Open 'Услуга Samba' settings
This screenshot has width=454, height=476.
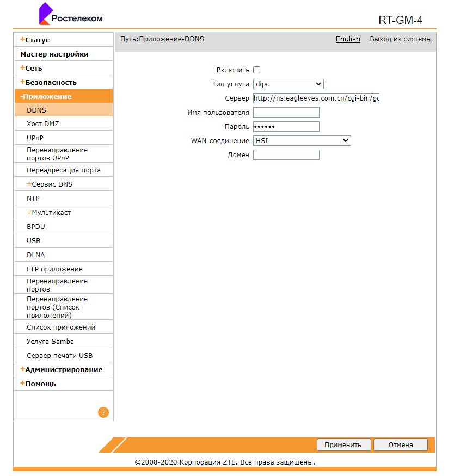(x=50, y=342)
